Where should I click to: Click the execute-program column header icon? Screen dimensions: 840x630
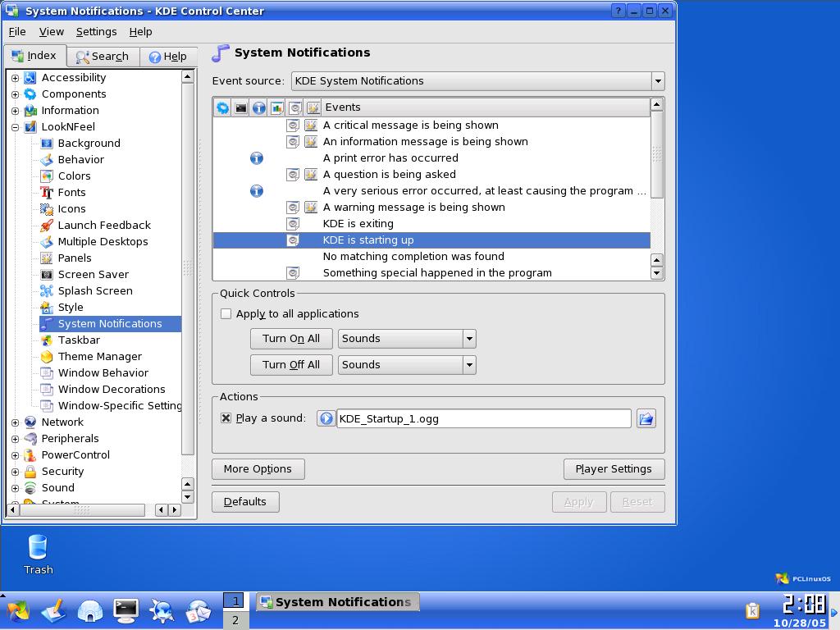(223, 107)
